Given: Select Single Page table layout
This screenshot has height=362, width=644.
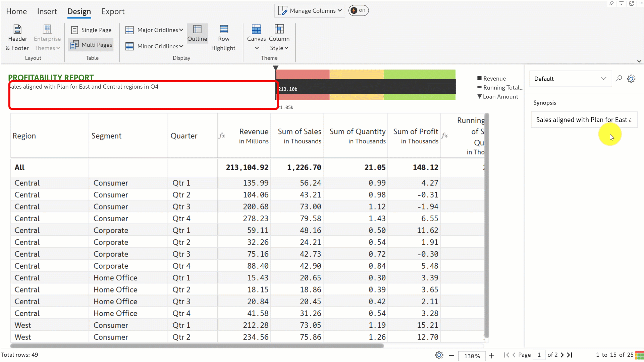Looking at the screenshot, I should [x=91, y=30].
